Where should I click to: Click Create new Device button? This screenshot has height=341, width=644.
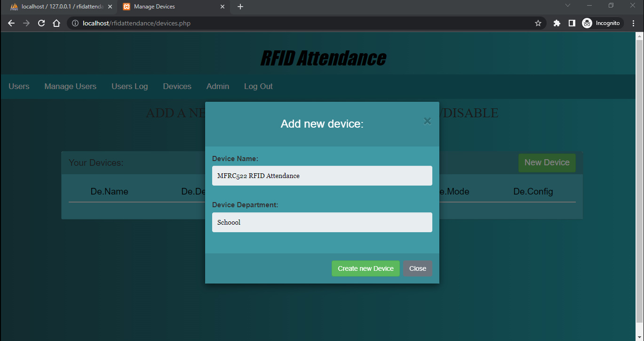coord(366,268)
